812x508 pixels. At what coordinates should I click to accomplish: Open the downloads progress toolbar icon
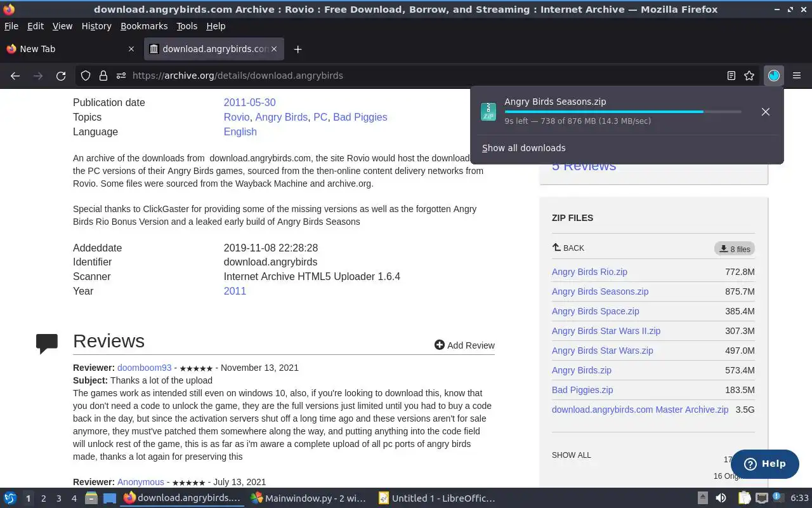[x=774, y=76]
